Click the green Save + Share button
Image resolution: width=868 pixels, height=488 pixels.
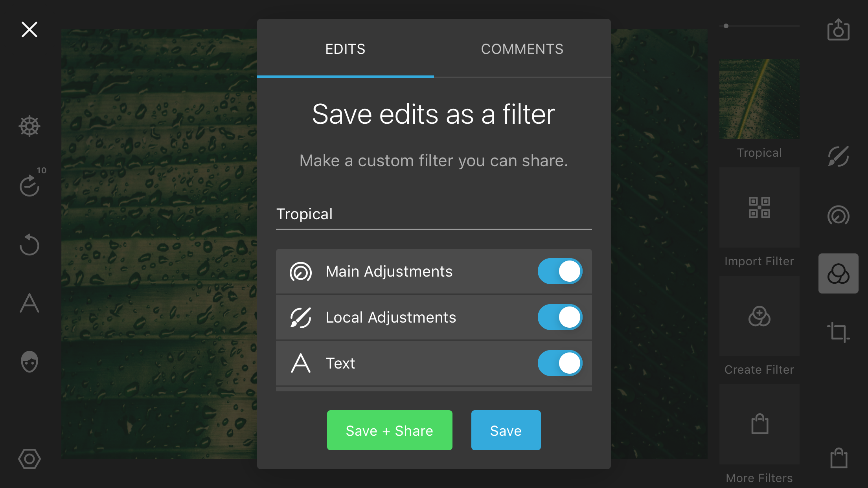coord(390,430)
